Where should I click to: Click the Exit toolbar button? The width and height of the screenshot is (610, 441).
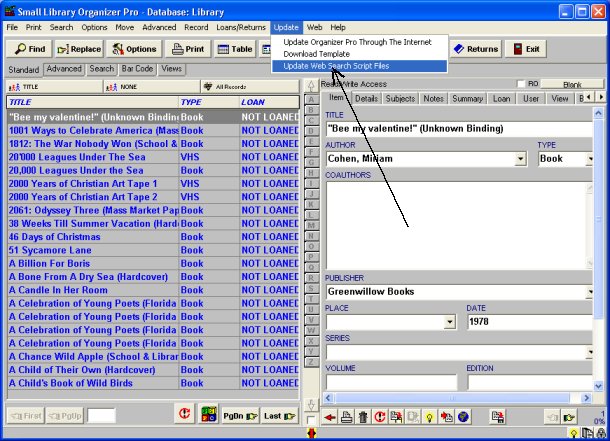pyautogui.click(x=526, y=49)
